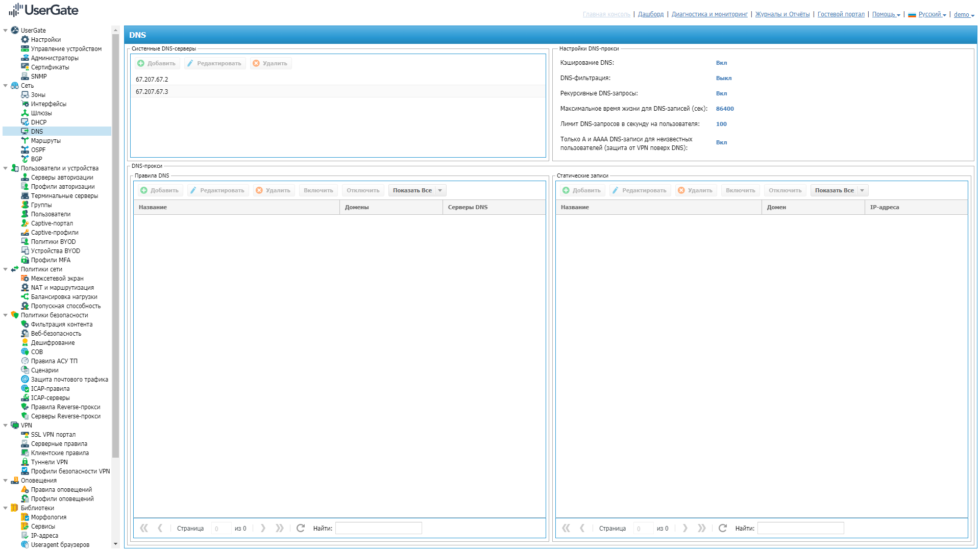Screen dimensions: 980x551
Task: Click the SSL VPN portal icon
Action: pyautogui.click(x=24, y=435)
